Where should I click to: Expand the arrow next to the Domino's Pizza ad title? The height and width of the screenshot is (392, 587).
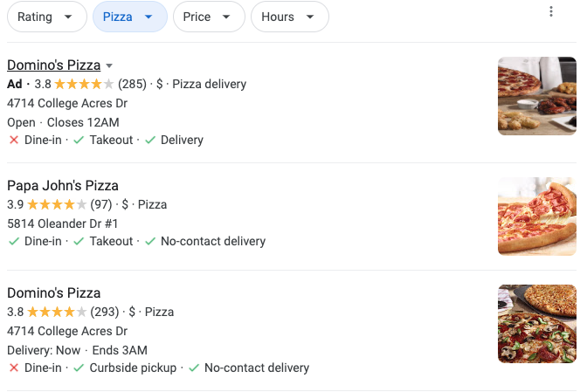(109, 65)
